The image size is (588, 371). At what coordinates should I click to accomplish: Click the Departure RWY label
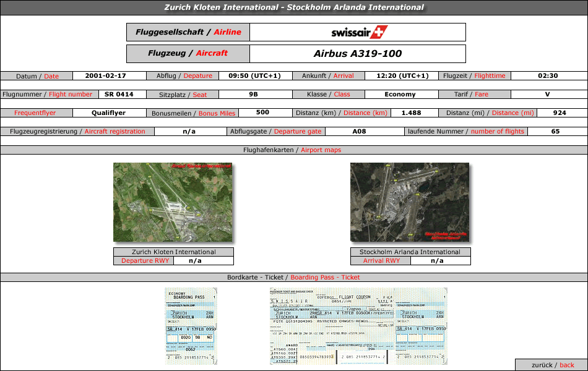[145, 260]
